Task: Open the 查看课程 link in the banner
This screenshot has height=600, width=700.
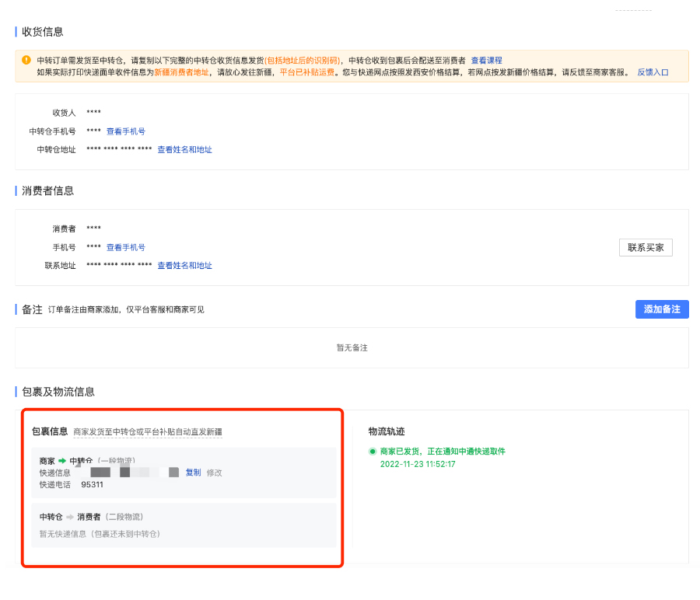Action: point(485,61)
